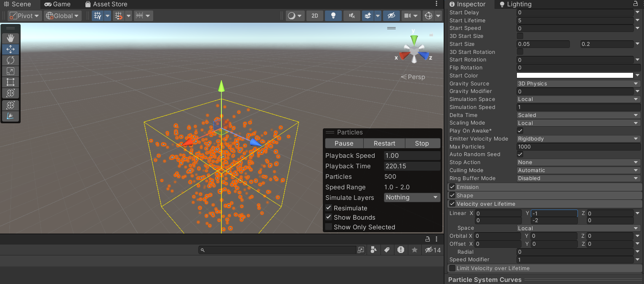This screenshot has height=284, width=644.
Task: Activate the Rotate tool
Action: coord(11,60)
